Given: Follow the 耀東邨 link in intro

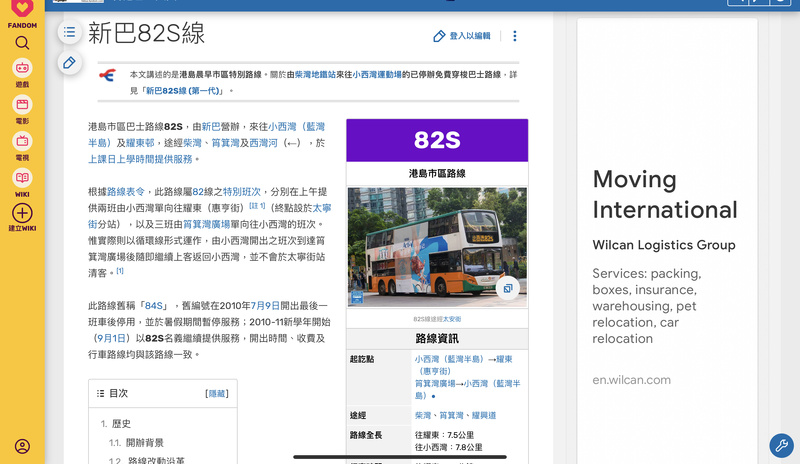Looking at the screenshot, I should tap(140, 143).
